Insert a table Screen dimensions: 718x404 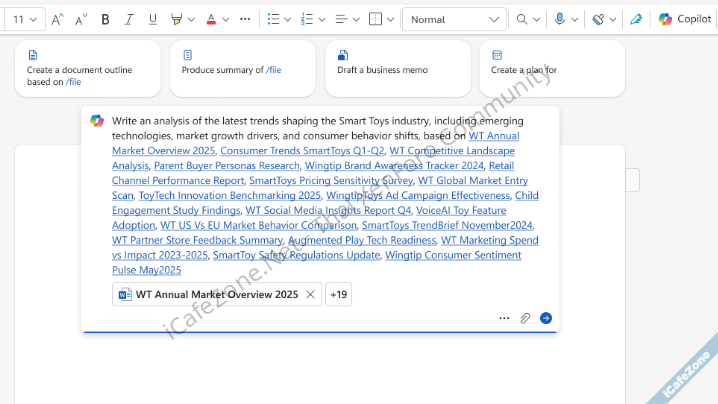click(375, 19)
